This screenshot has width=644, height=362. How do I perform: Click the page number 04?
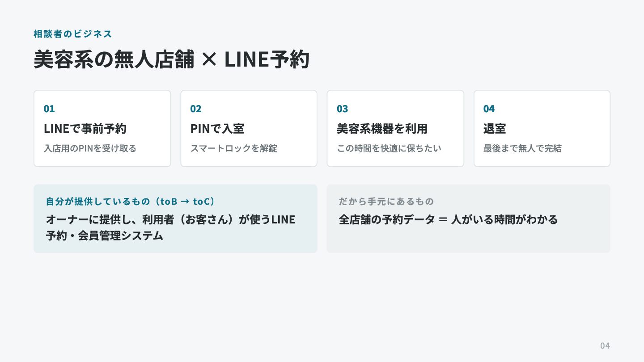tap(605, 345)
